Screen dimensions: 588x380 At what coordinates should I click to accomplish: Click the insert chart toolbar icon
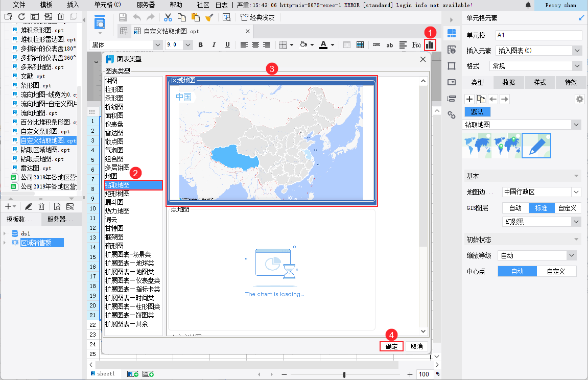point(430,45)
